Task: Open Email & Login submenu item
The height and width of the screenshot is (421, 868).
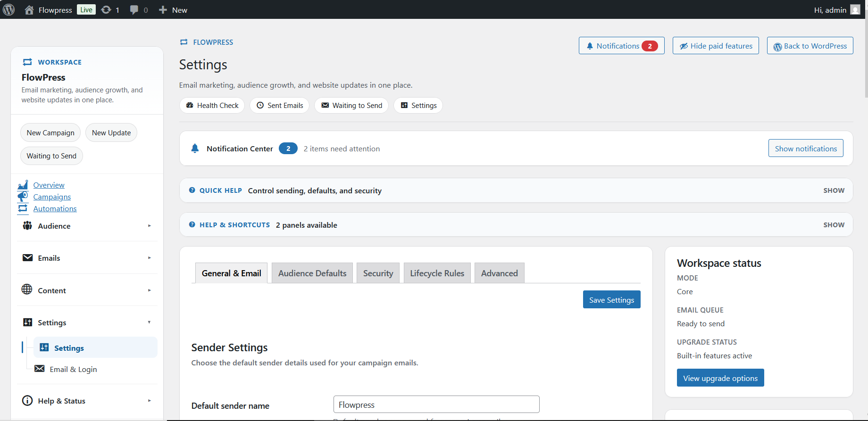Action: (x=73, y=369)
